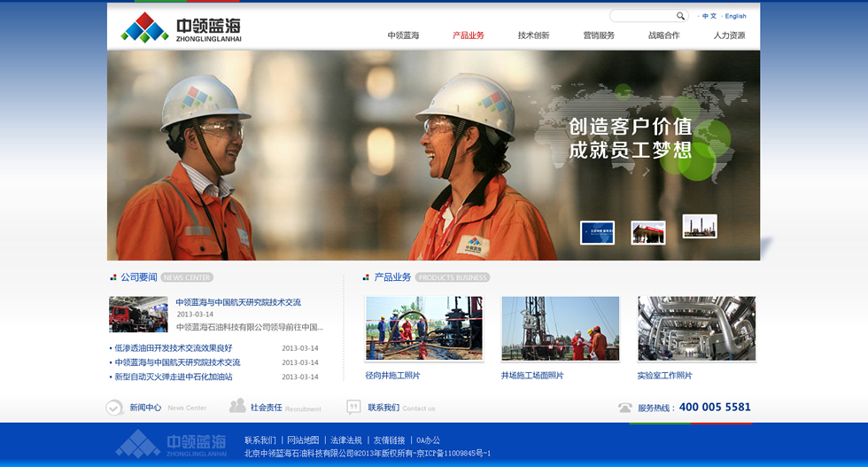Click the 网站地图 footer link
868x467 pixels.
pyautogui.click(x=303, y=440)
